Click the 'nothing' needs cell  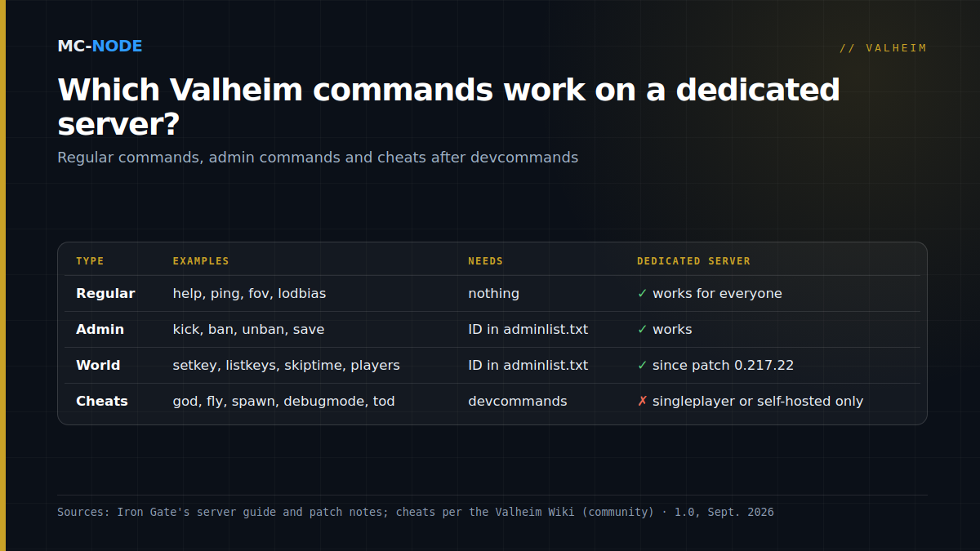(493, 293)
